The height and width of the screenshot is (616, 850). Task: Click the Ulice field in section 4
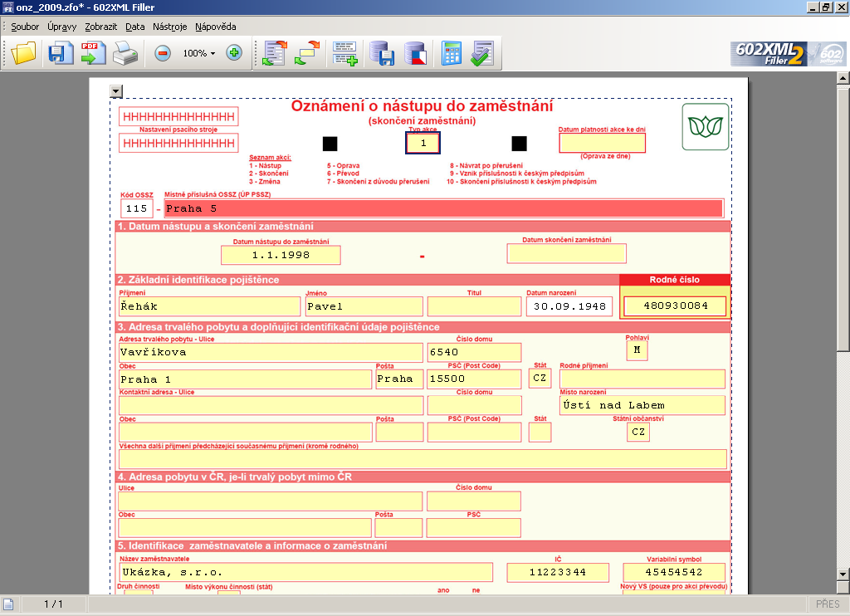point(271,501)
